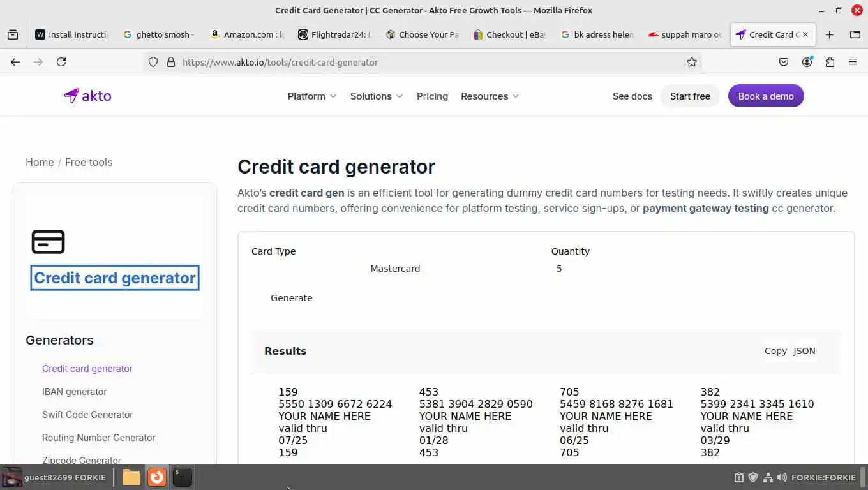Go to Free tools breadcrumb link
Image resolution: width=868 pixels, height=490 pixels.
point(89,162)
